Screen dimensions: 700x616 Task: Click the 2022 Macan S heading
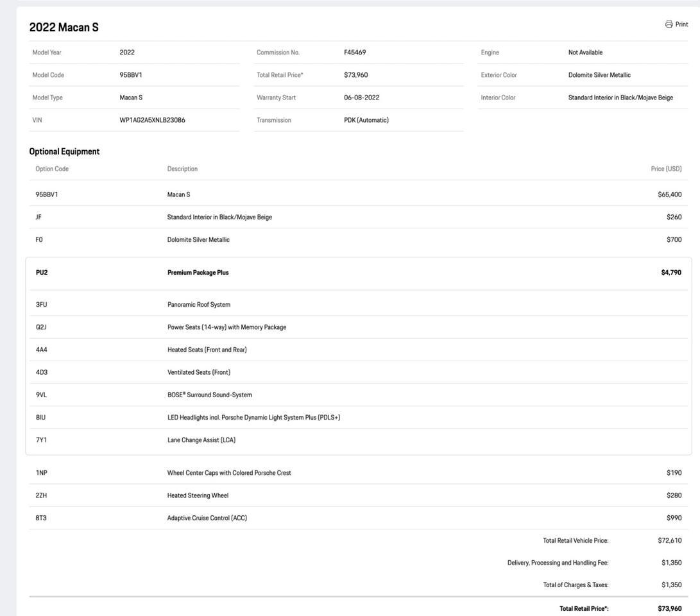64,27
